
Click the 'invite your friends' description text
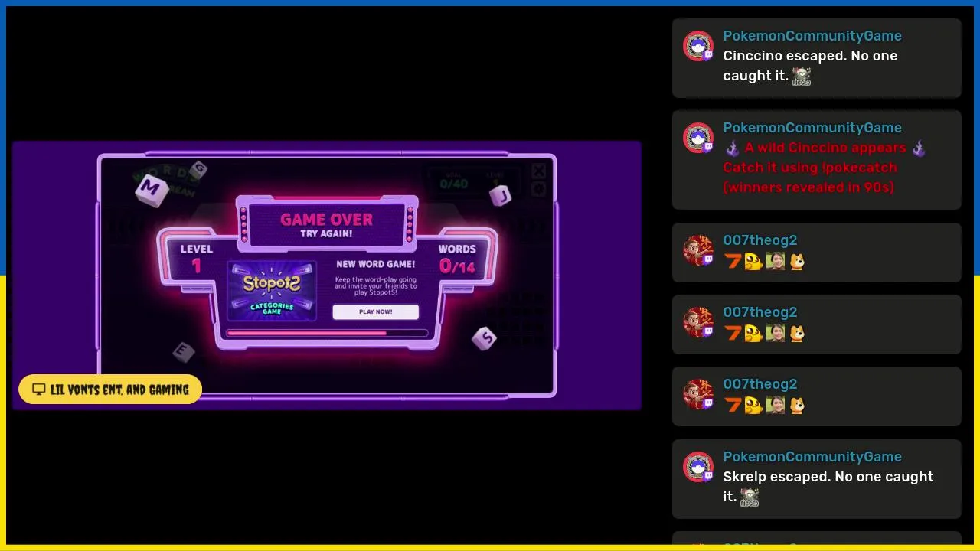[x=375, y=286]
